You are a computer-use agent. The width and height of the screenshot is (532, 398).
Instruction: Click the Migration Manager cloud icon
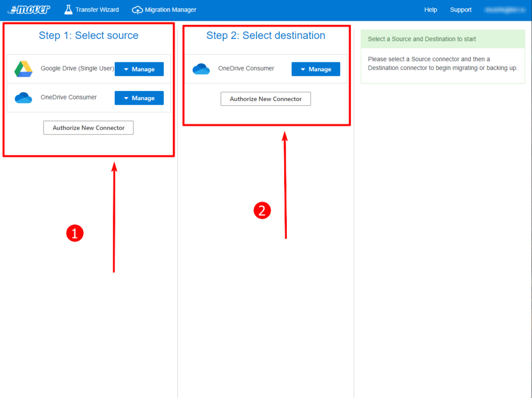point(137,9)
